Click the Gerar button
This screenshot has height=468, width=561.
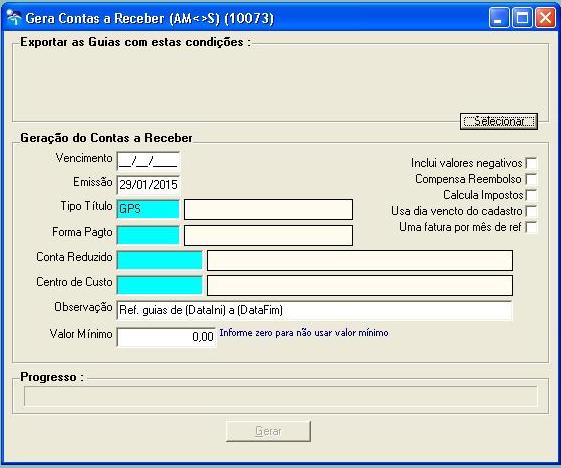point(268,431)
